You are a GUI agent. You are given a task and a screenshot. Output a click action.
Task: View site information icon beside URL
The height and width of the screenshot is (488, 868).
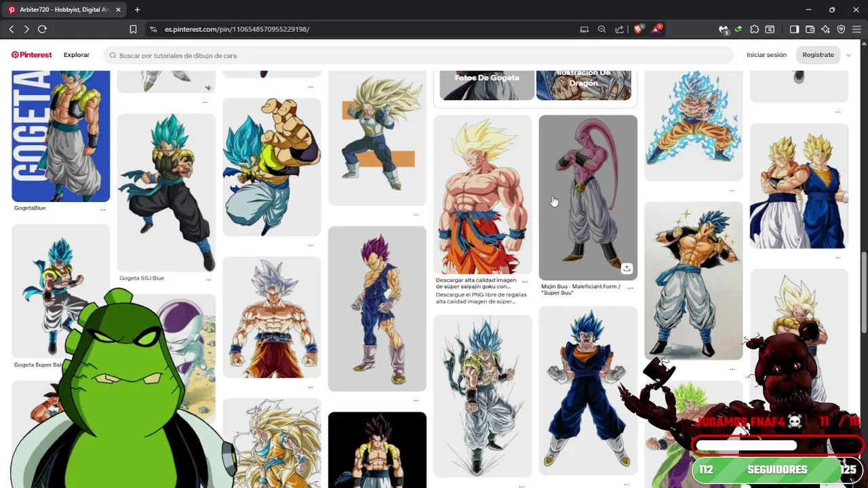tap(153, 29)
